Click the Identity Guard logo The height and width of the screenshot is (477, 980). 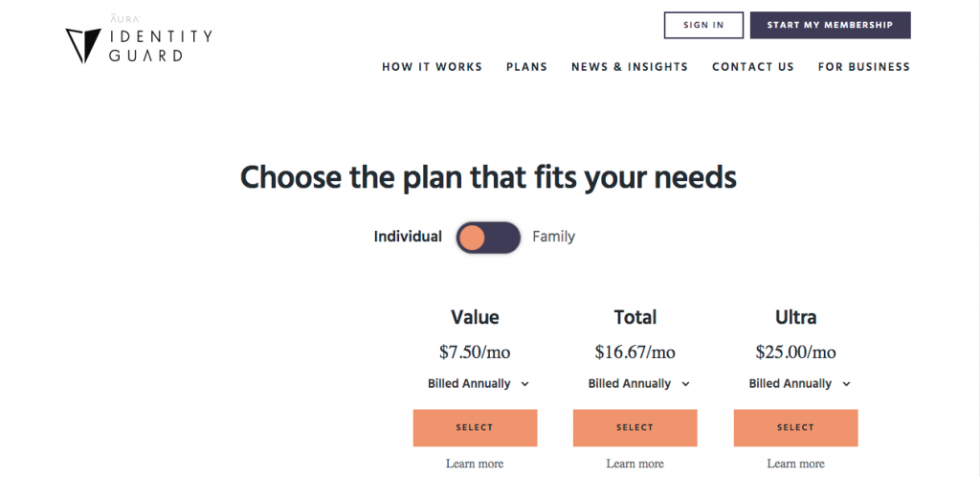(139, 43)
